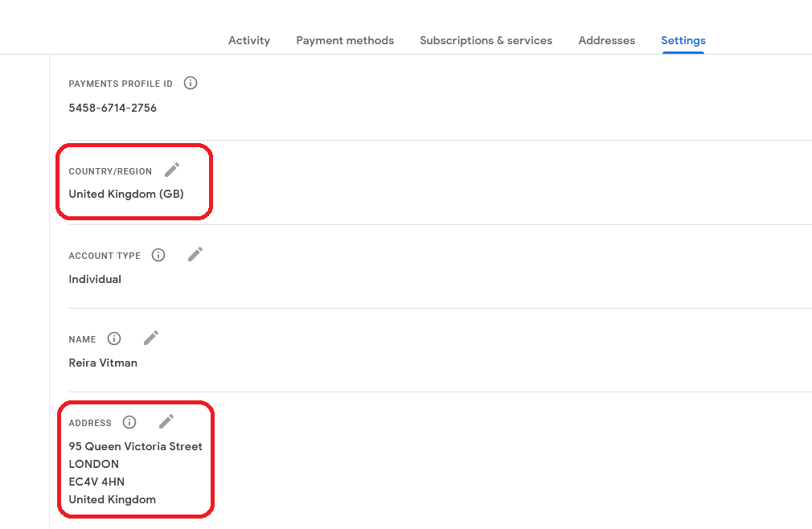Click the United Kingdom (GB) value

pos(126,194)
